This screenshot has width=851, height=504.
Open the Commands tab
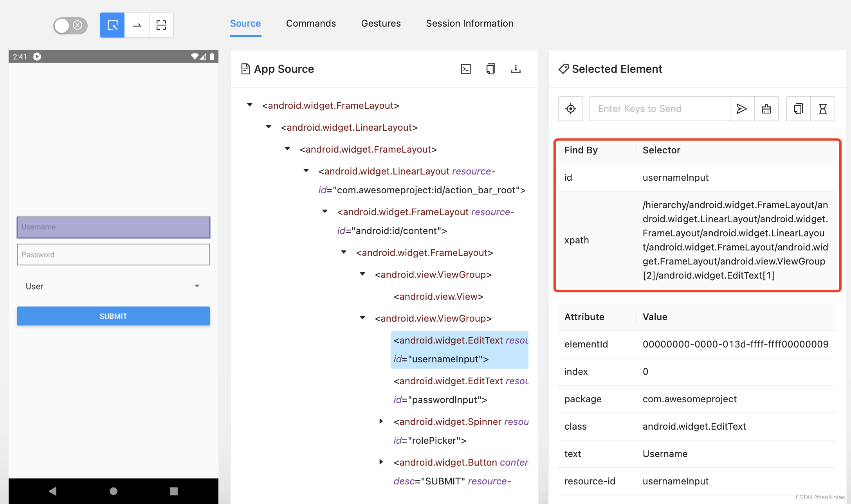(x=311, y=23)
